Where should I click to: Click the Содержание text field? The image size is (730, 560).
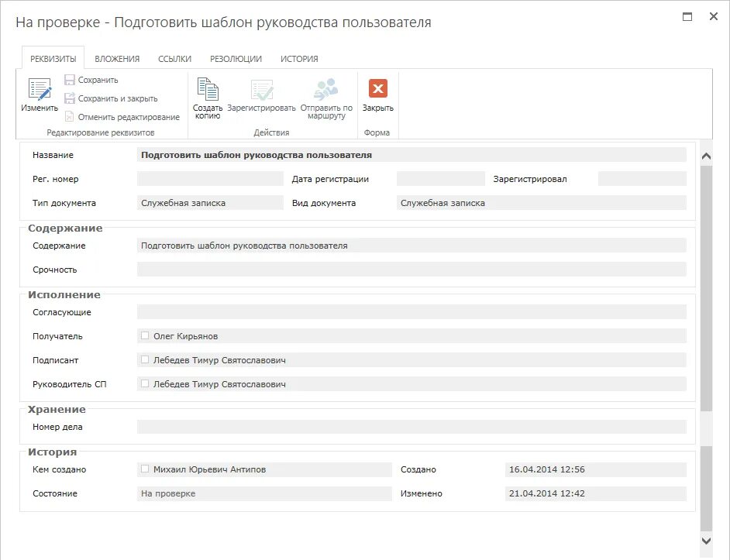coord(411,246)
